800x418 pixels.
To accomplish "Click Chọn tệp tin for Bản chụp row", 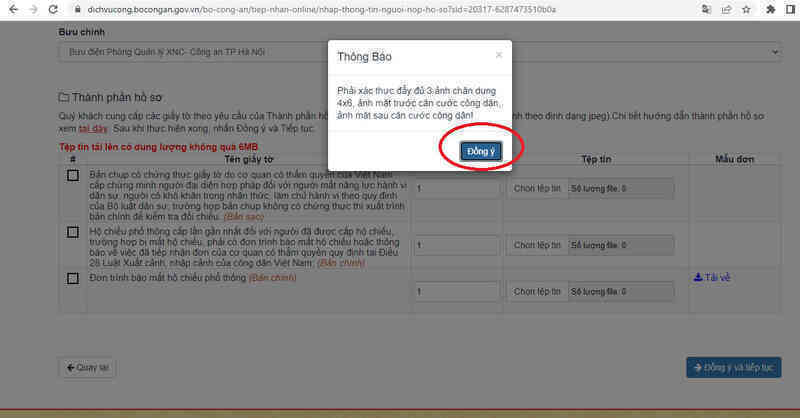I will click(537, 188).
